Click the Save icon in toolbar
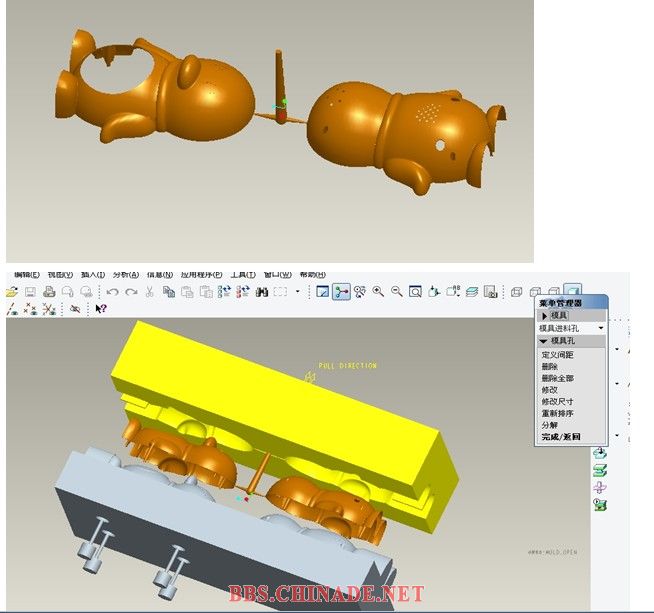The width and height of the screenshot is (654, 613). [x=30, y=292]
